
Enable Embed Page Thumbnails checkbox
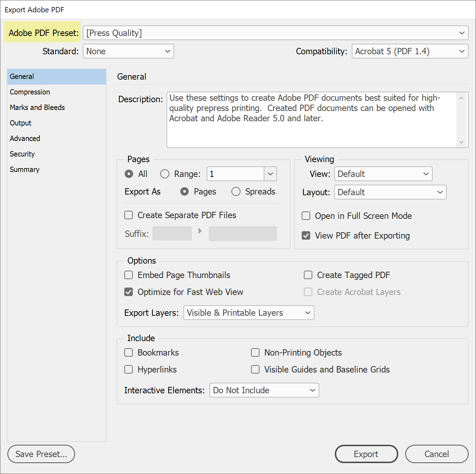pos(129,275)
